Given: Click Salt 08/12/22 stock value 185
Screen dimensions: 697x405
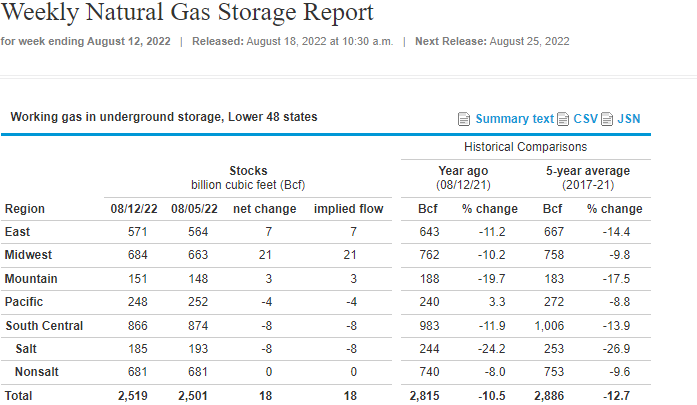Looking at the screenshot, I should pyautogui.click(x=138, y=349).
